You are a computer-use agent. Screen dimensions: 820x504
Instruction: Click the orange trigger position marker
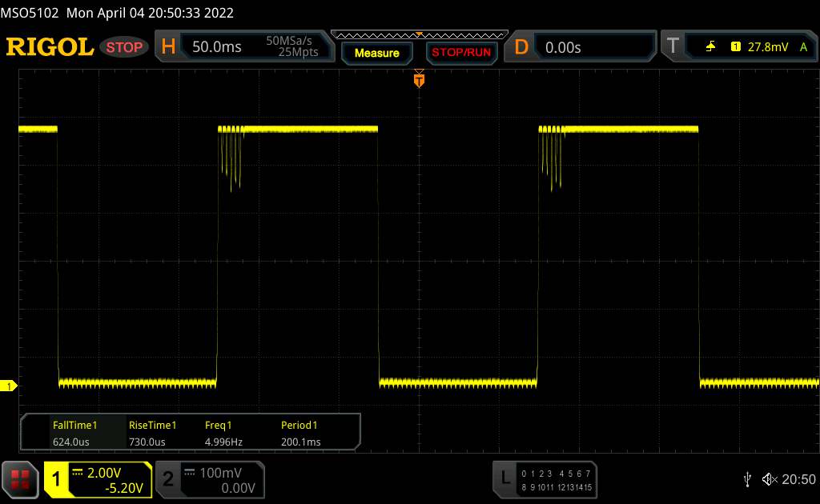[x=418, y=79]
